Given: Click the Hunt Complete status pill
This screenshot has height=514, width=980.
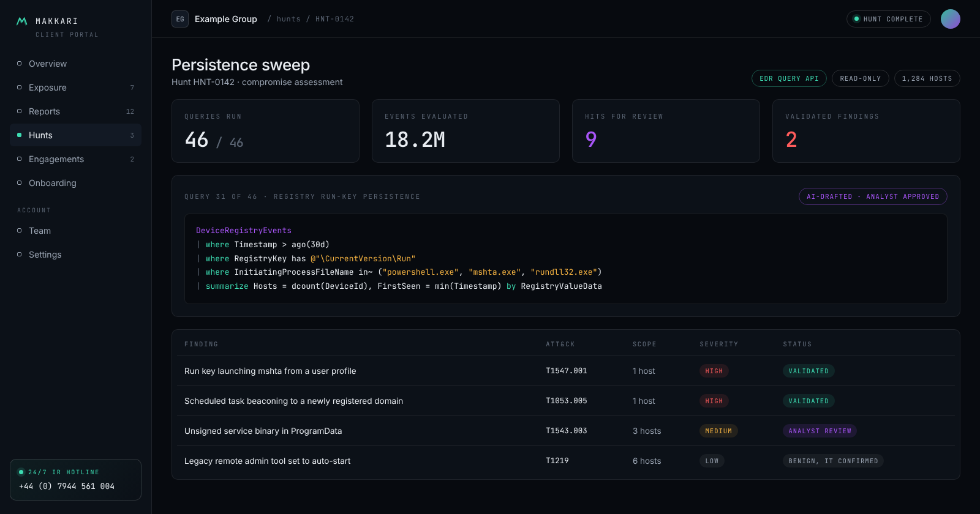Looking at the screenshot, I should click(x=889, y=19).
